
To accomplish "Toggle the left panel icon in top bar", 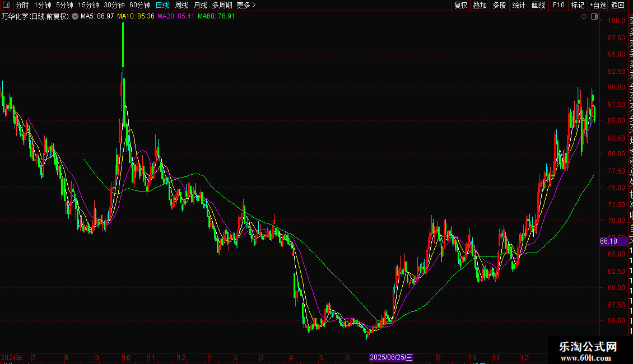I will coord(6,5).
